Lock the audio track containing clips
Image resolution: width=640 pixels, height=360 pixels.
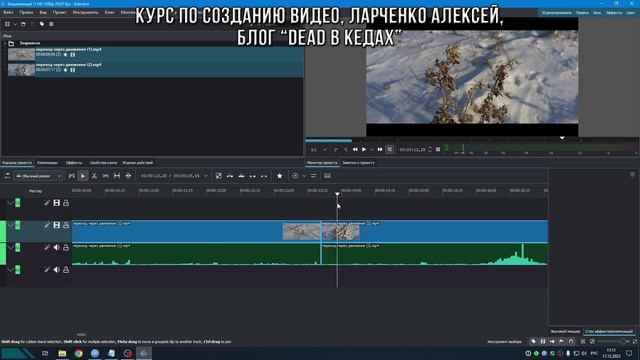pos(66,247)
